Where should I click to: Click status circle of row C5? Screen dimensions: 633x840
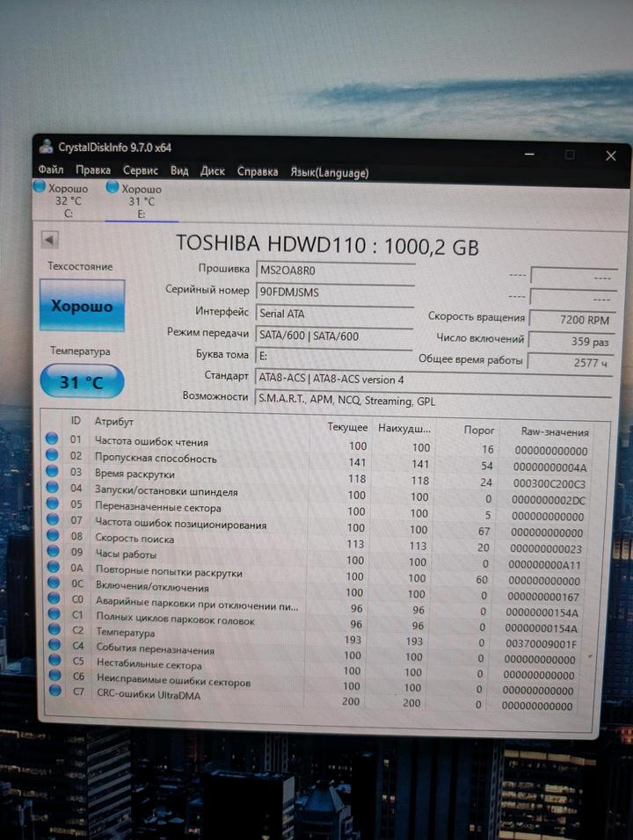click(55, 660)
